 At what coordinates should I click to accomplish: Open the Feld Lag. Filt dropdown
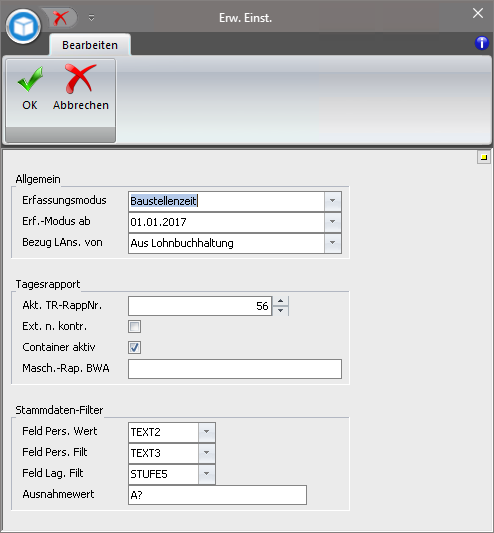pos(206,474)
